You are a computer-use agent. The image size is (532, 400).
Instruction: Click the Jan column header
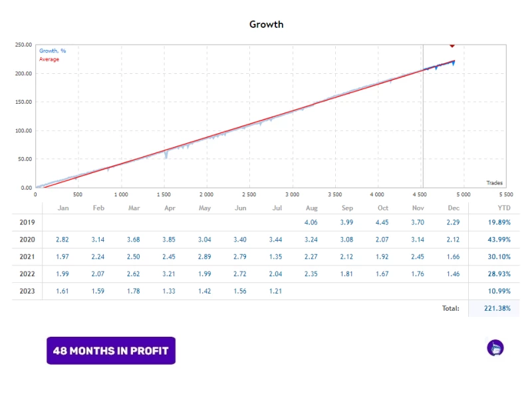click(x=63, y=208)
